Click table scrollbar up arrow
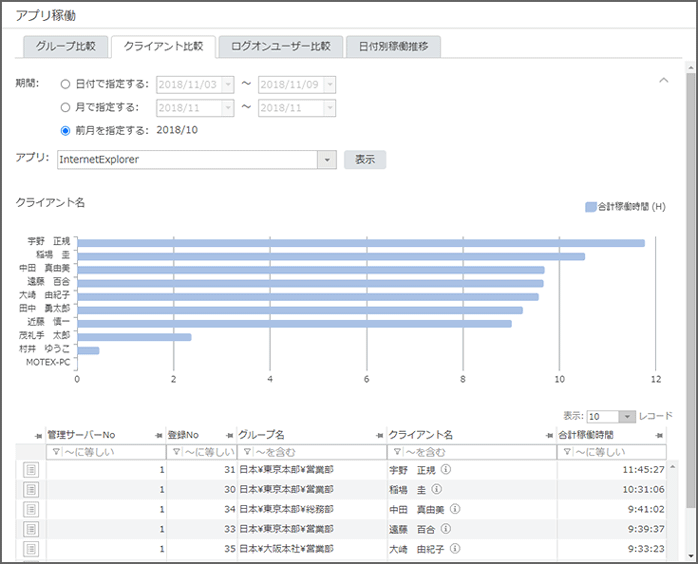 (673, 466)
